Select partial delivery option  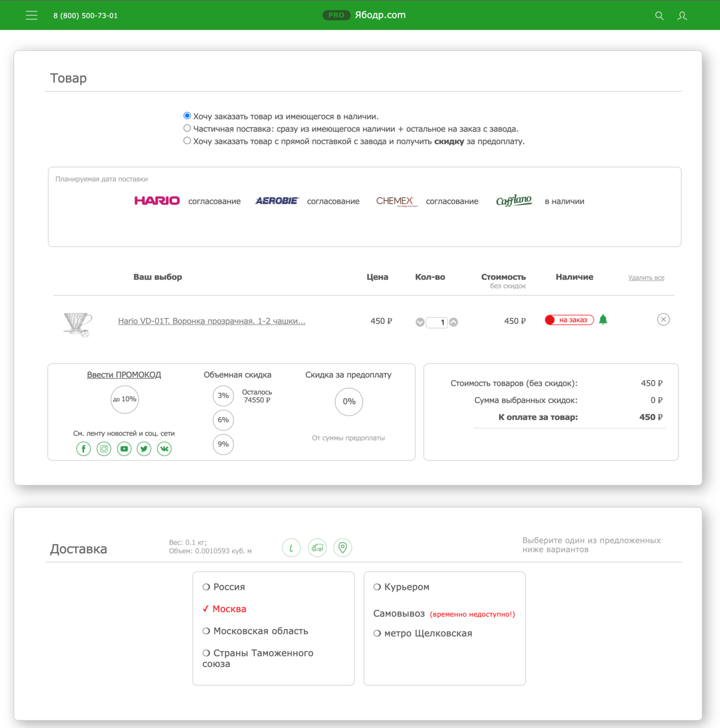click(x=187, y=128)
